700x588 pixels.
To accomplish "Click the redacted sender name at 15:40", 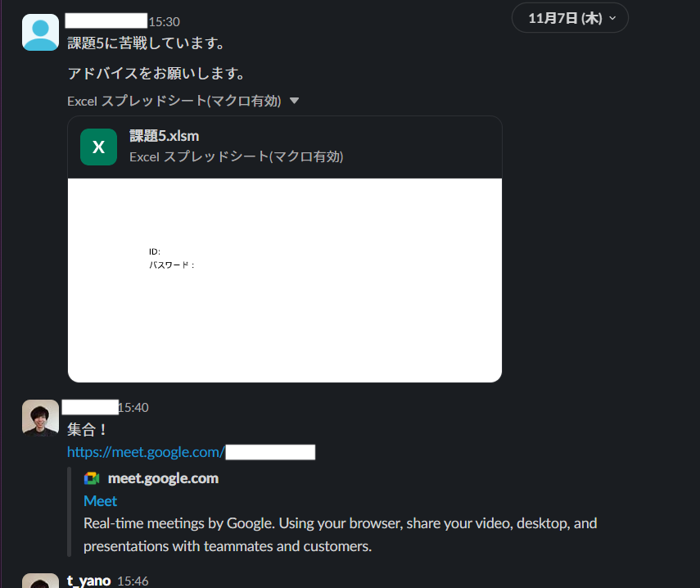I will [x=90, y=406].
